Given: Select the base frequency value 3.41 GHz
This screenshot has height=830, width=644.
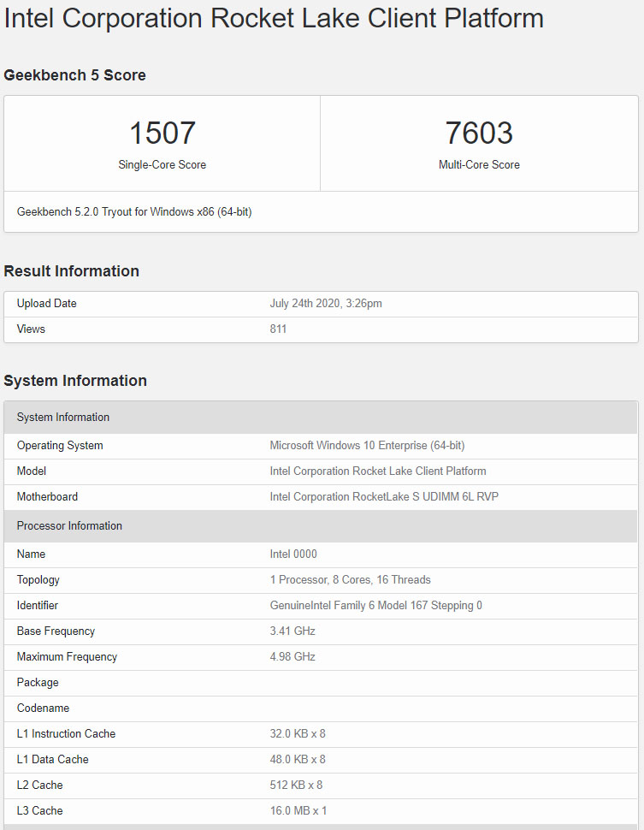Looking at the screenshot, I should pos(292,631).
